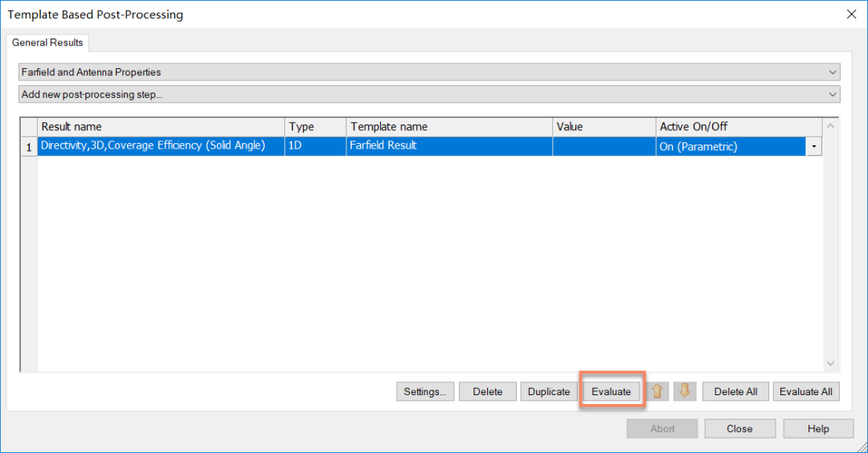This screenshot has width=868, height=453.
Task: Click the Type column header
Action: click(316, 127)
